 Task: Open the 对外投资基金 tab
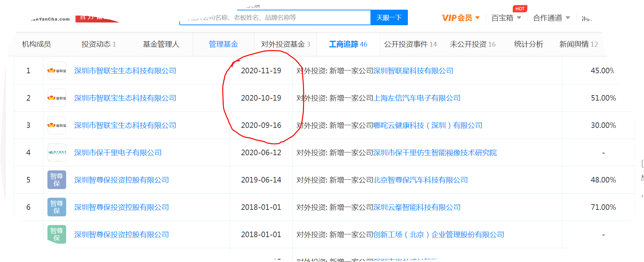click(x=286, y=44)
